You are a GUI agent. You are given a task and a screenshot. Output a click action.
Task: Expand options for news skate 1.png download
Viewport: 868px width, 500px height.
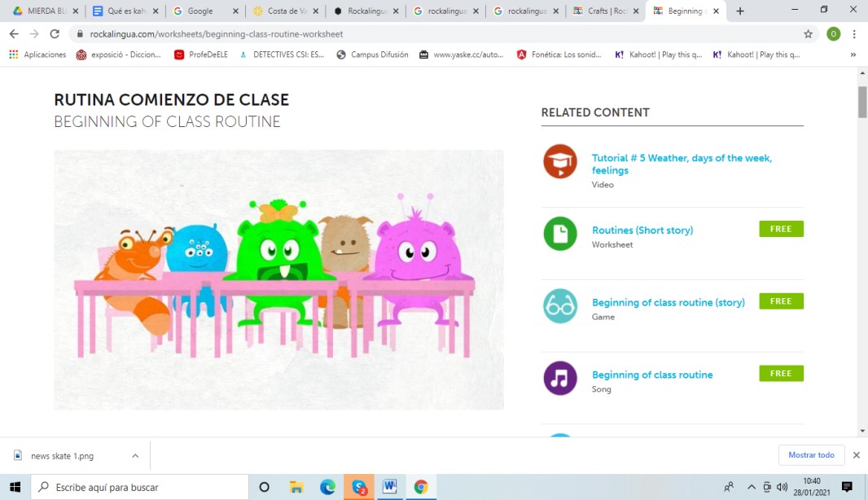coord(135,456)
